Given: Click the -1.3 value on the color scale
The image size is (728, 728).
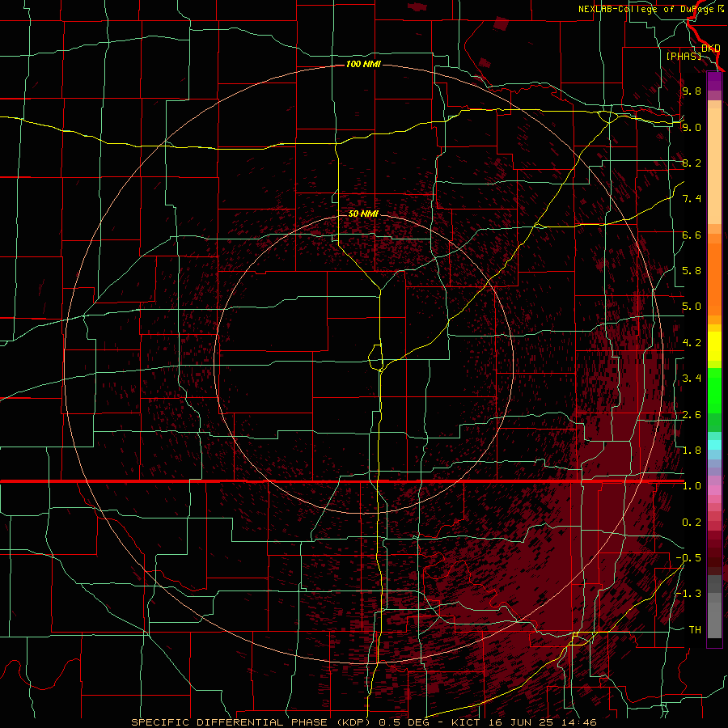Looking at the screenshot, I should [688, 594].
